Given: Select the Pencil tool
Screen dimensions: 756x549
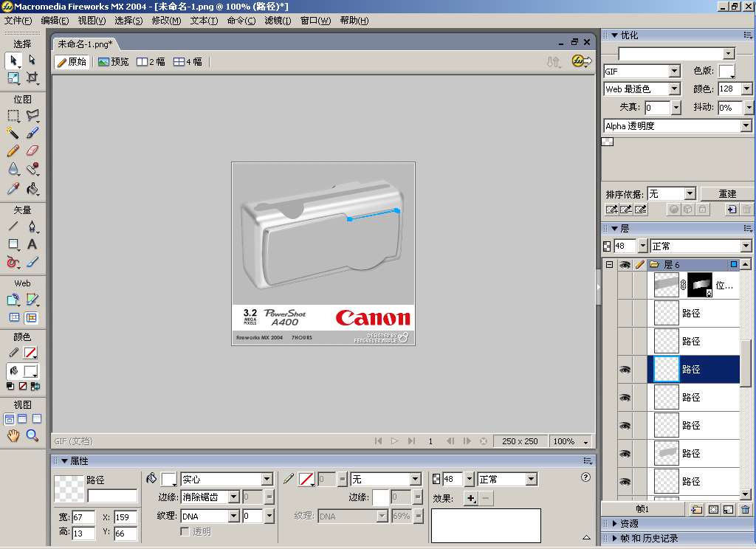Looking at the screenshot, I should pyautogui.click(x=13, y=151).
